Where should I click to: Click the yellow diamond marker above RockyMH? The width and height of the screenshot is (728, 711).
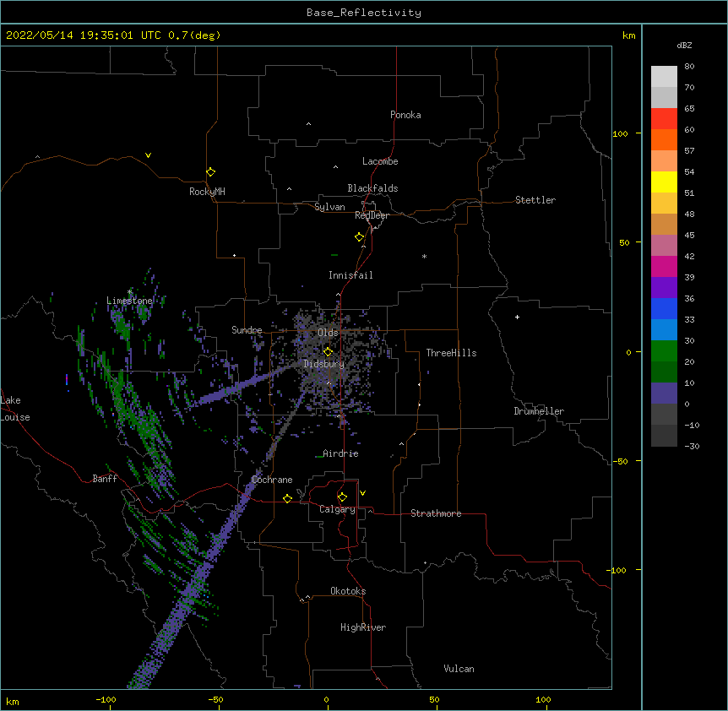[211, 172]
